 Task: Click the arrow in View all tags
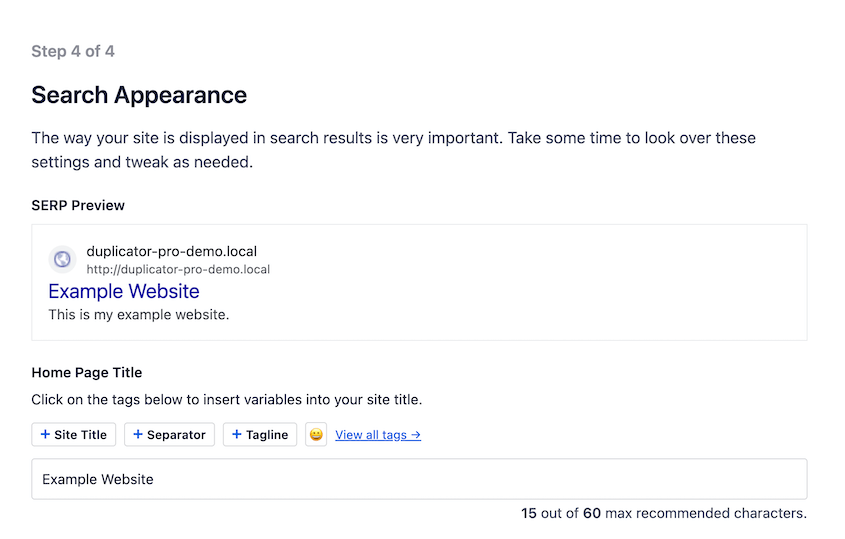tap(415, 435)
